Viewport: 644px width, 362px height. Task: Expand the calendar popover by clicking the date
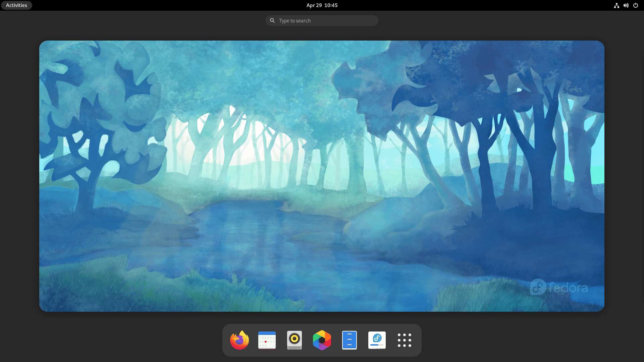pyautogui.click(x=321, y=5)
